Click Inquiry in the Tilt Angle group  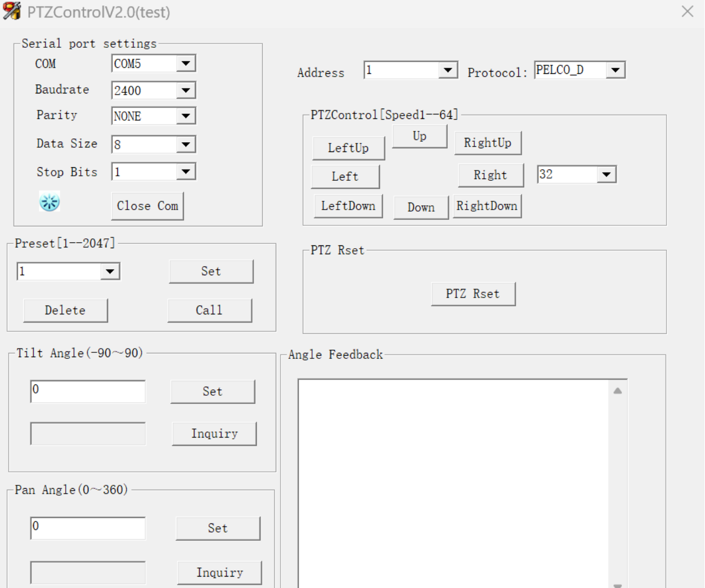click(x=214, y=434)
